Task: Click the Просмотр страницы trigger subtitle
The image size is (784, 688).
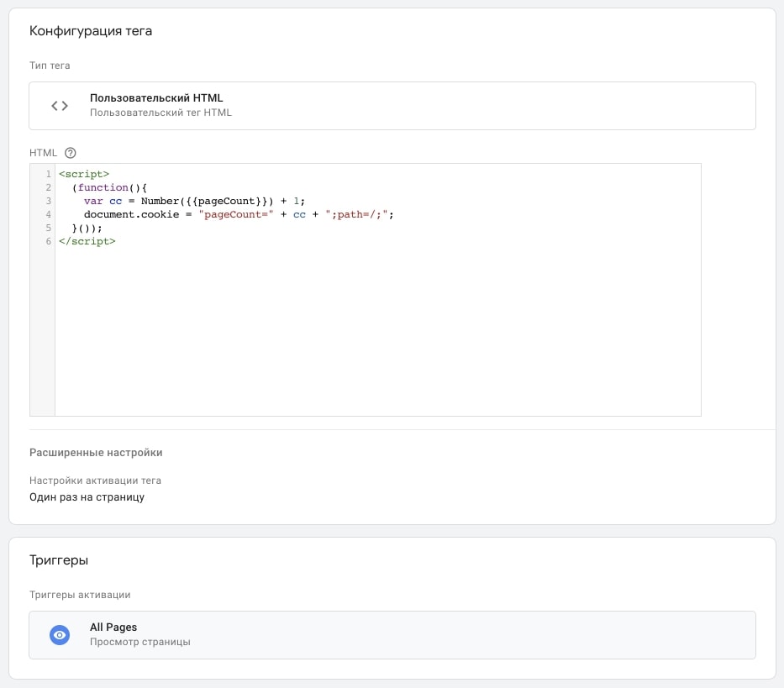Action: tap(140, 642)
